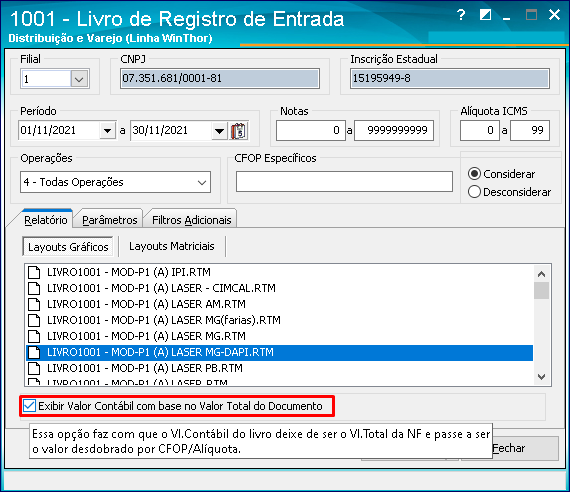Open the end date 30/11/2021 picker arrow

219,131
